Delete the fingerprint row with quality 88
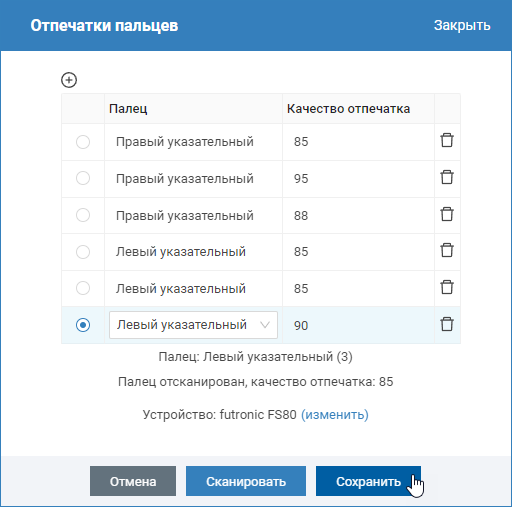 tap(447, 214)
